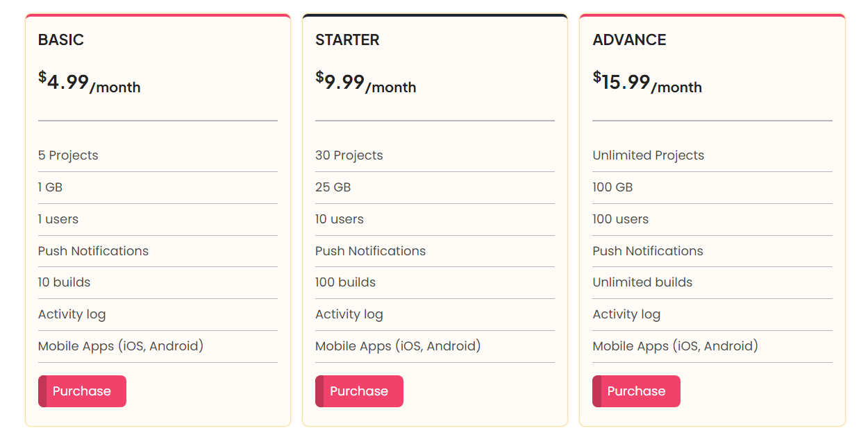
Task: Click Purchase button in the BASIC plan
Action: click(82, 391)
